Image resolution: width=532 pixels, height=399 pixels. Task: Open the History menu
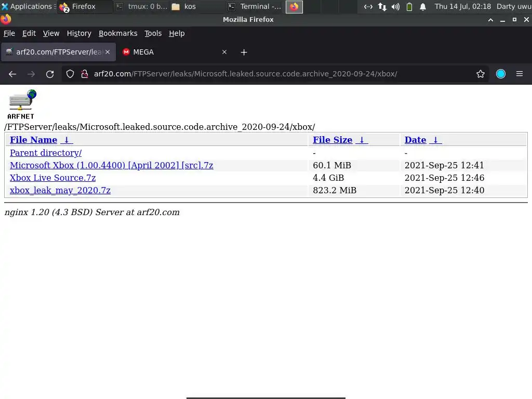79,33
